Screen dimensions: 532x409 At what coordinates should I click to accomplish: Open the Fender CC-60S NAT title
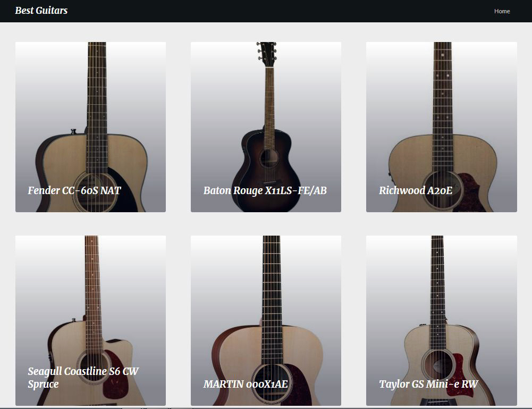(74, 190)
